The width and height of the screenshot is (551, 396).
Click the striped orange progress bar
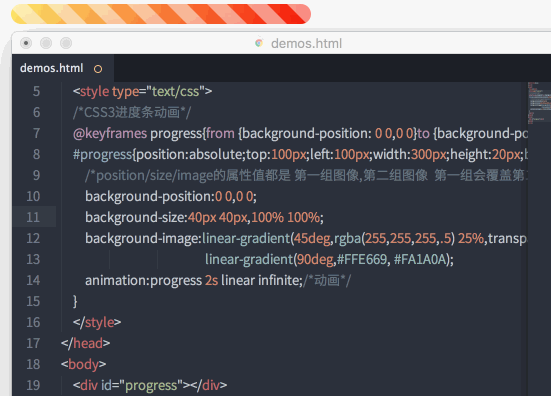click(x=161, y=14)
